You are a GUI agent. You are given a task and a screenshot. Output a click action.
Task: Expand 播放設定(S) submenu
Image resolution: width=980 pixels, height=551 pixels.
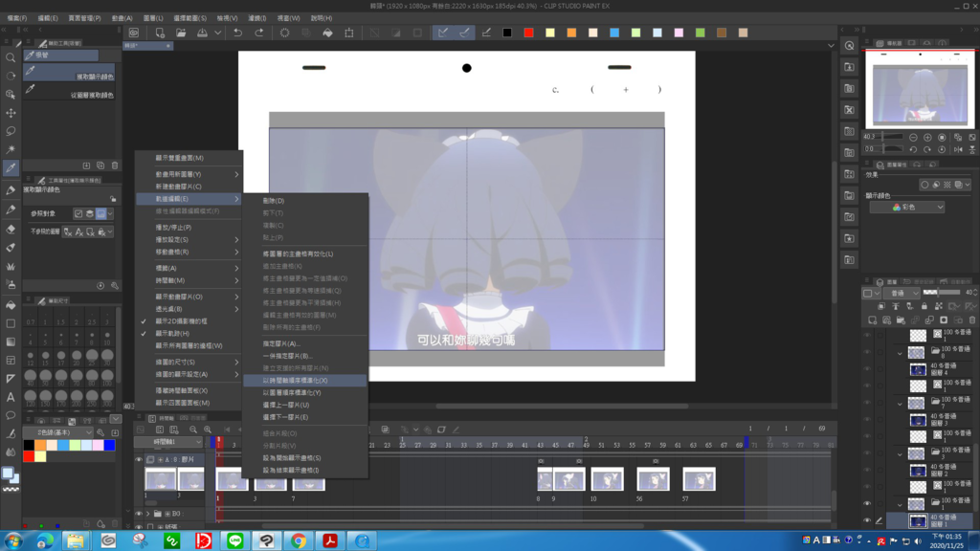click(189, 240)
